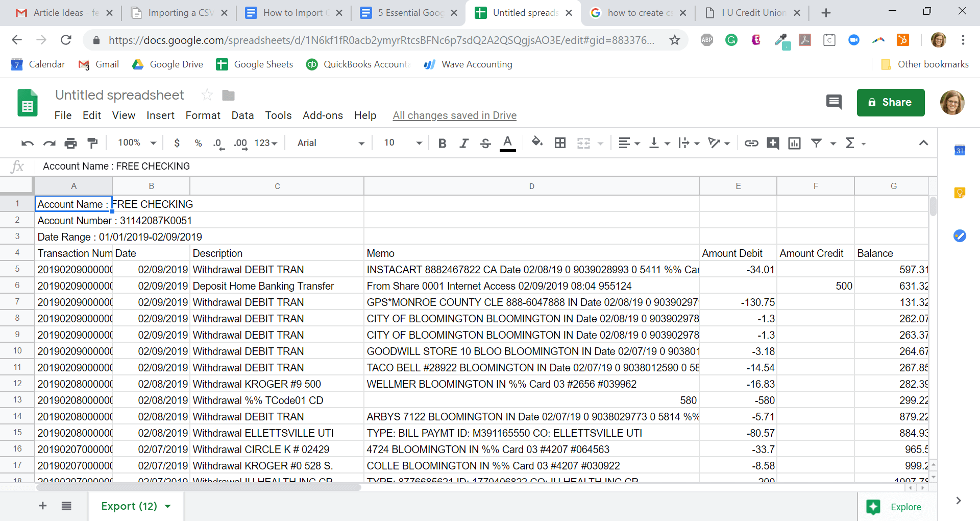Viewport: 980px width, 521px height.
Task: Select column D header
Action: point(531,186)
